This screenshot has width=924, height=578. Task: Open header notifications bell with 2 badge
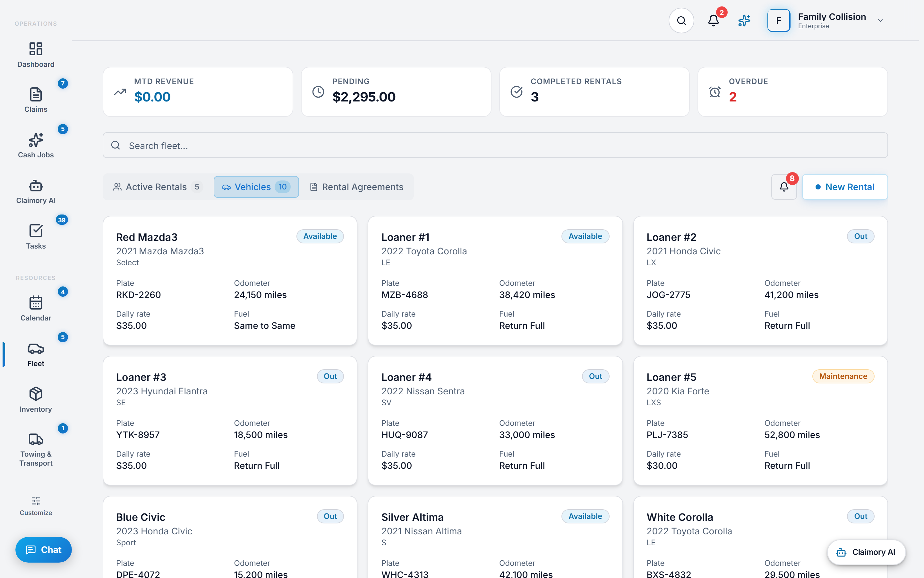click(713, 20)
